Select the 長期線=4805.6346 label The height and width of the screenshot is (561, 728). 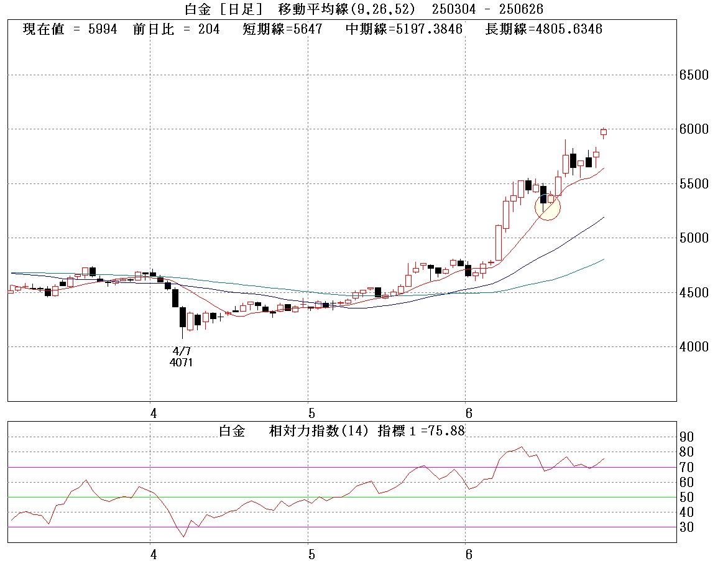(x=543, y=29)
